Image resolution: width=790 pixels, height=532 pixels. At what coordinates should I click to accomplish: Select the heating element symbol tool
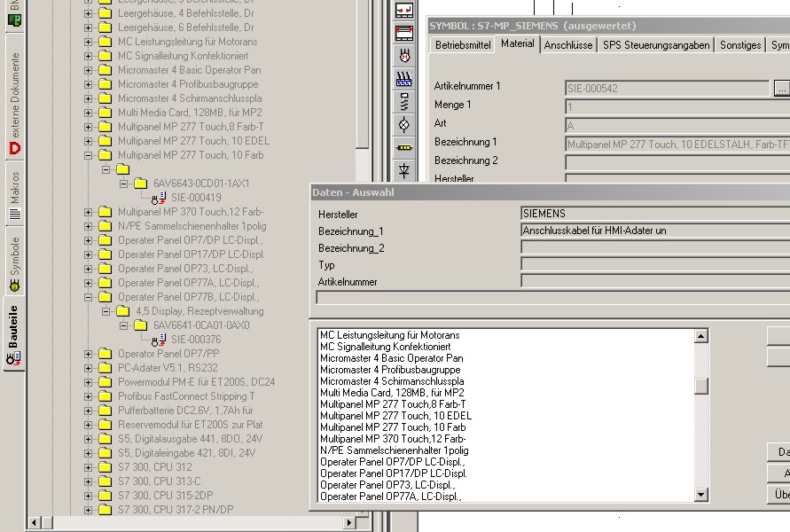pyautogui.click(x=404, y=79)
